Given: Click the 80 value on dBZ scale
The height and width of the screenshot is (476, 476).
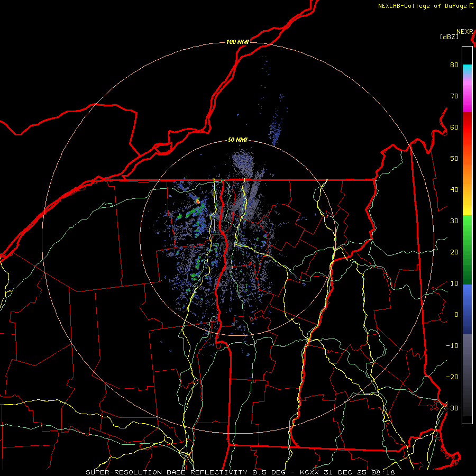Looking at the screenshot, I should (x=454, y=65).
